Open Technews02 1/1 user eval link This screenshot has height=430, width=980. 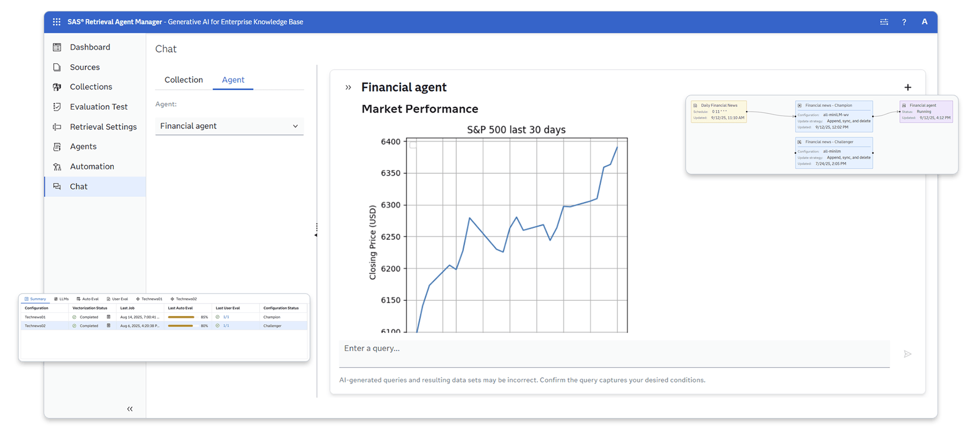226,326
